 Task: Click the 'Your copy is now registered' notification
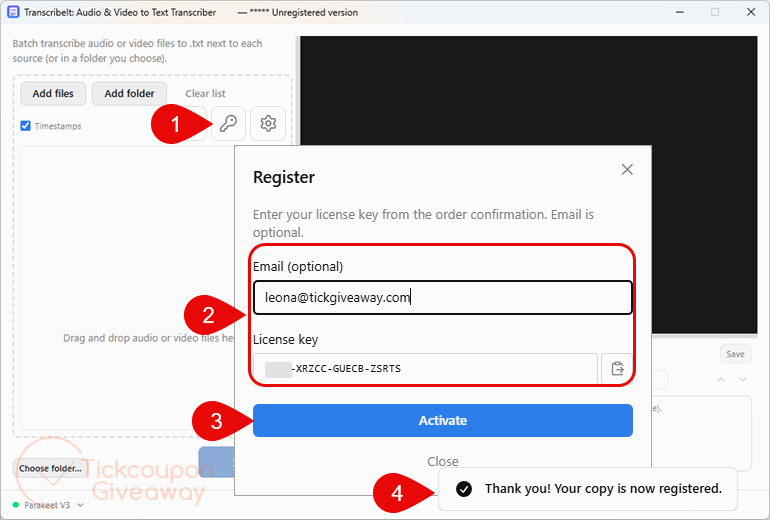588,489
